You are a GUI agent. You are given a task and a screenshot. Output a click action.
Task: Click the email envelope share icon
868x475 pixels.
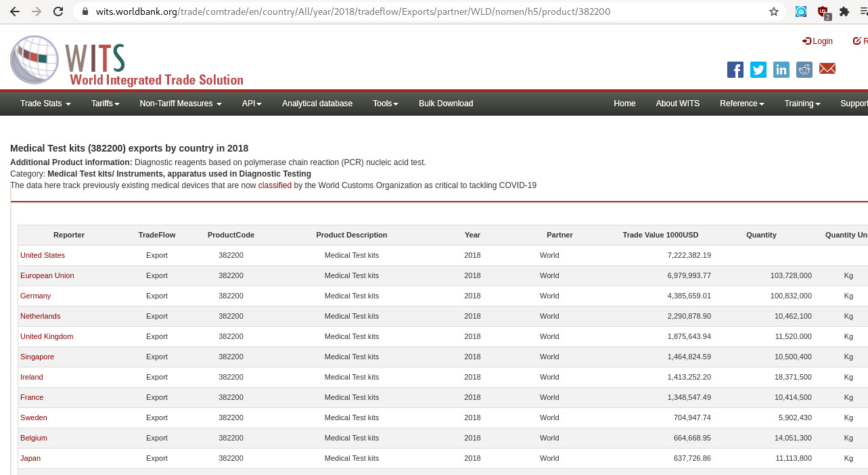click(x=827, y=68)
